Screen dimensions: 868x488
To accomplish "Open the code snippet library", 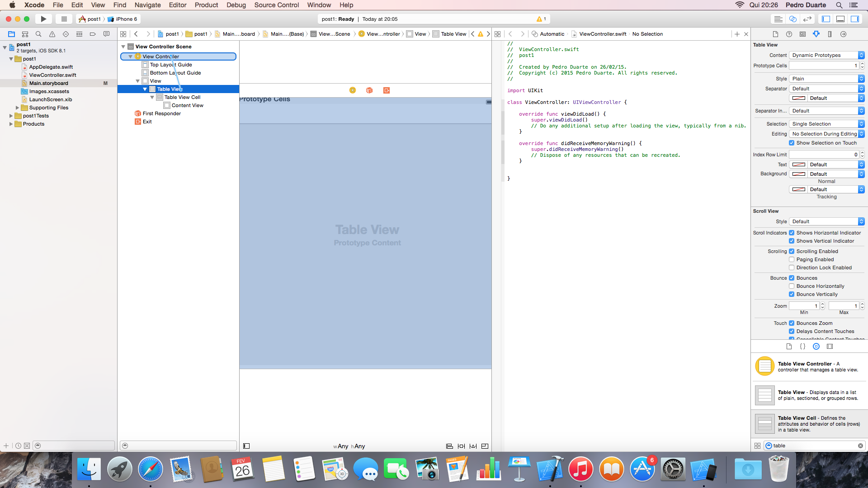I will click(x=802, y=347).
